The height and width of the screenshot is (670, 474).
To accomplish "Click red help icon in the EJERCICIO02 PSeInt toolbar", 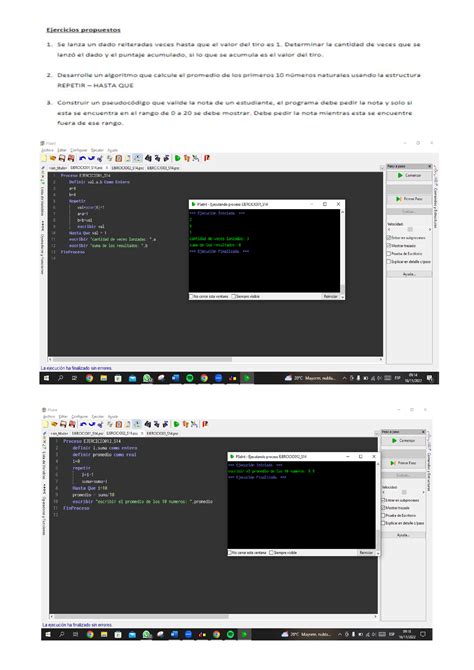I will pyautogui.click(x=205, y=424).
